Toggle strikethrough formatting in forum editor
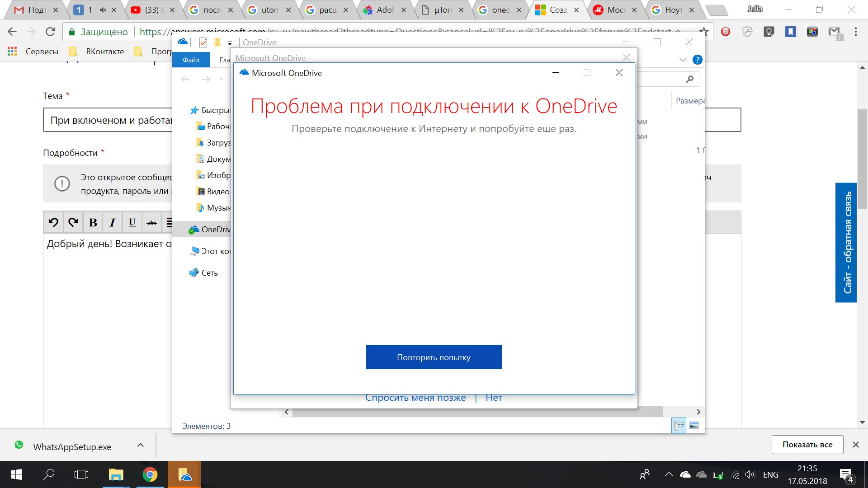Image resolution: width=868 pixels, height=488 pixels. pyautogui.click(x=152, y=222)
